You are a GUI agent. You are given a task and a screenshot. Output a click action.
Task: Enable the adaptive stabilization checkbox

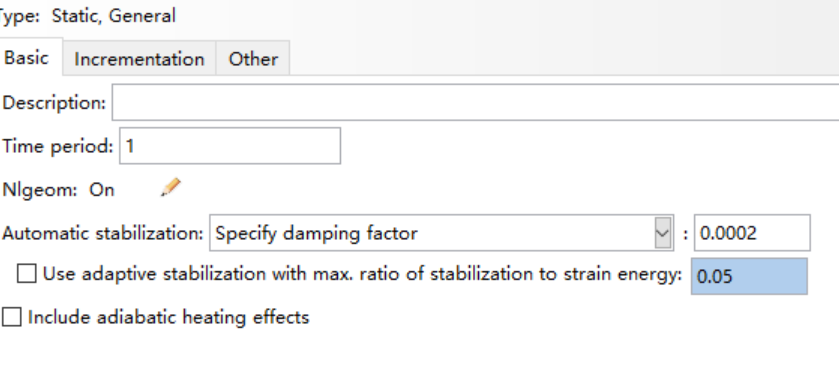26,274
